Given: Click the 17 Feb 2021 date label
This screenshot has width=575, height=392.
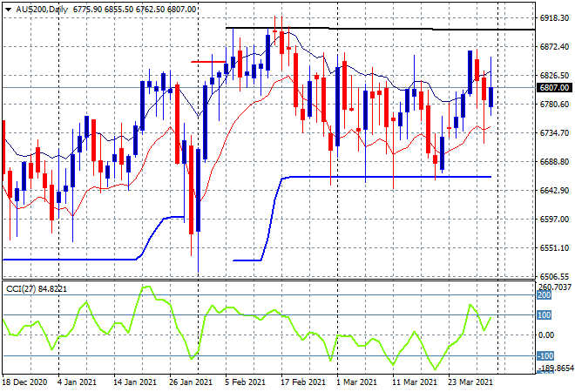Looking at the screenshot, I should click(303, 382).
